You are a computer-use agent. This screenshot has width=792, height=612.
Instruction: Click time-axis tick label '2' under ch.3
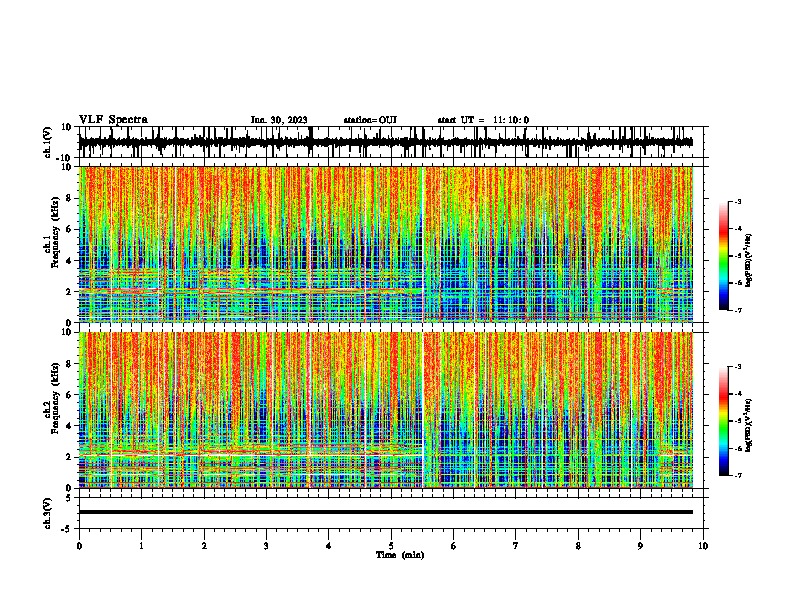tap(204, 546)
